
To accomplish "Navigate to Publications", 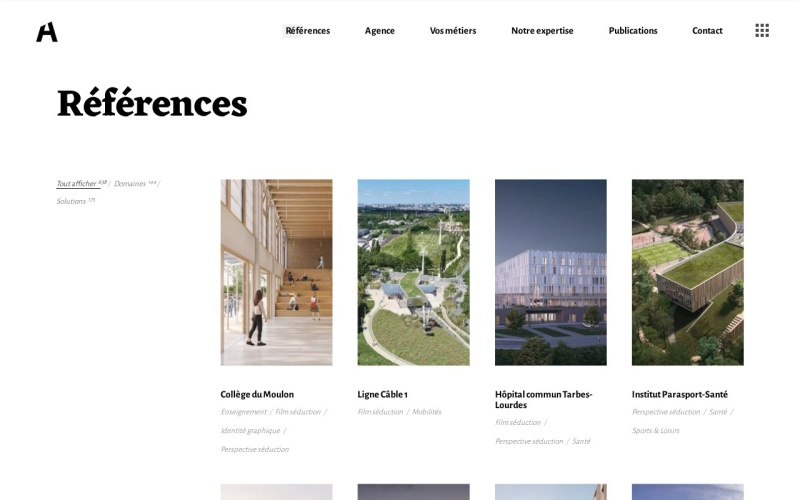I will pyautogui.click(x=633, y=31).
